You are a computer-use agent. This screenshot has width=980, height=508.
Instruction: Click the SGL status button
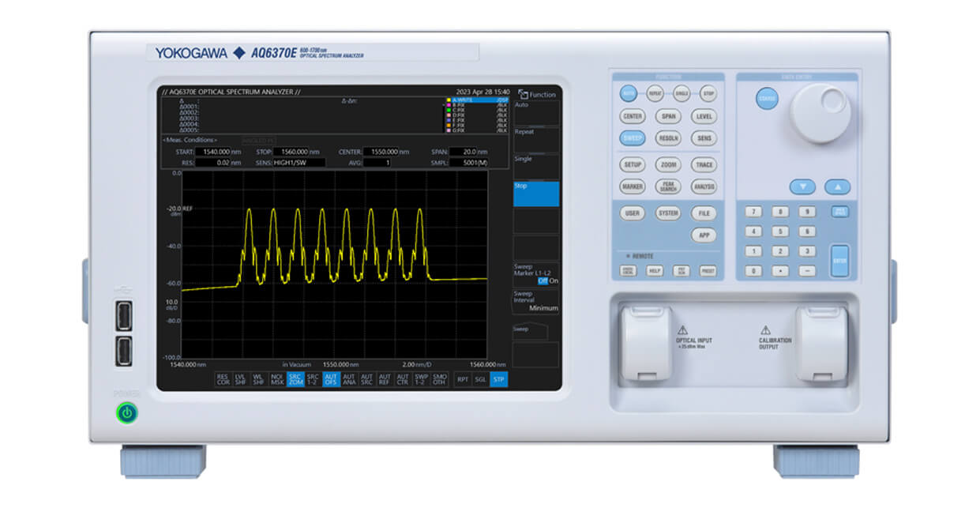(x=480, y=379)
